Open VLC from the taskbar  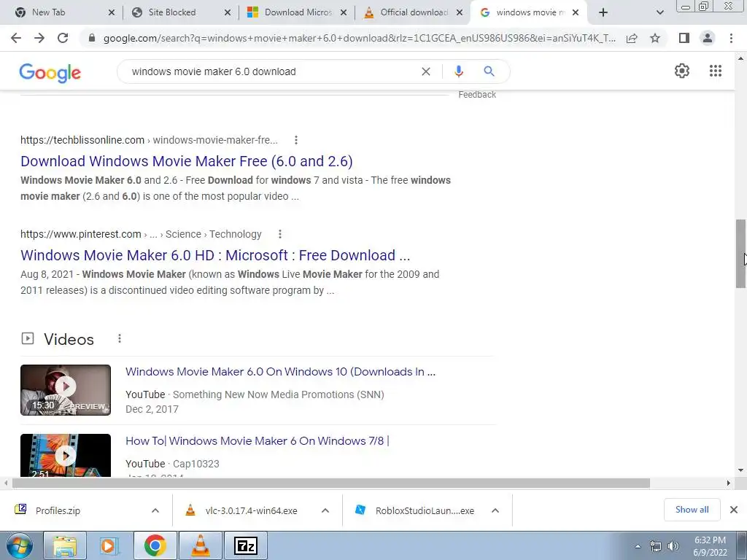(200, 545)
